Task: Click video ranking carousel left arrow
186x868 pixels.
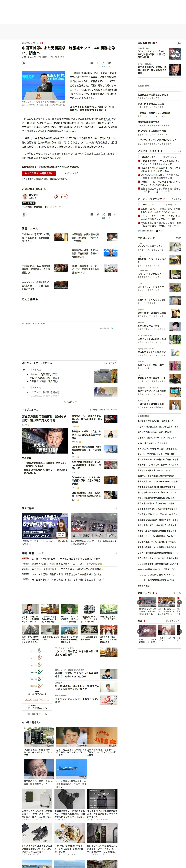Action: pyautogui.click(x=139, y=602)
